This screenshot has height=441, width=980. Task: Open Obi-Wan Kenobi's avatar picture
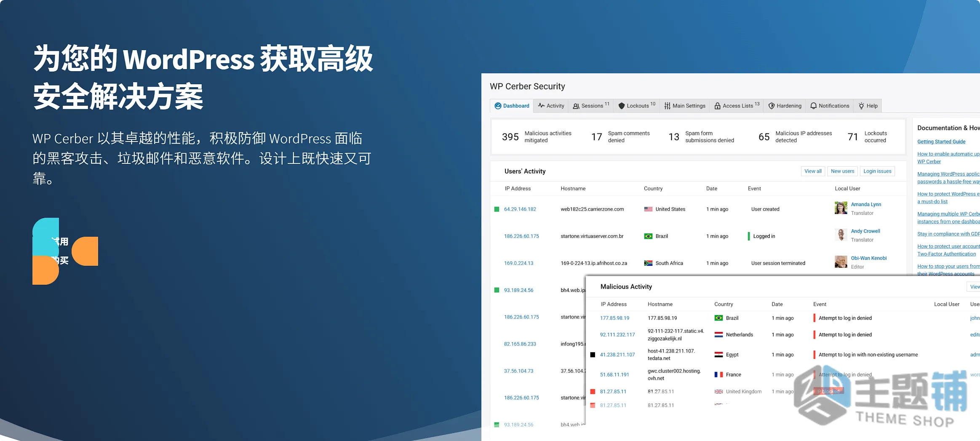pos(841,262)
